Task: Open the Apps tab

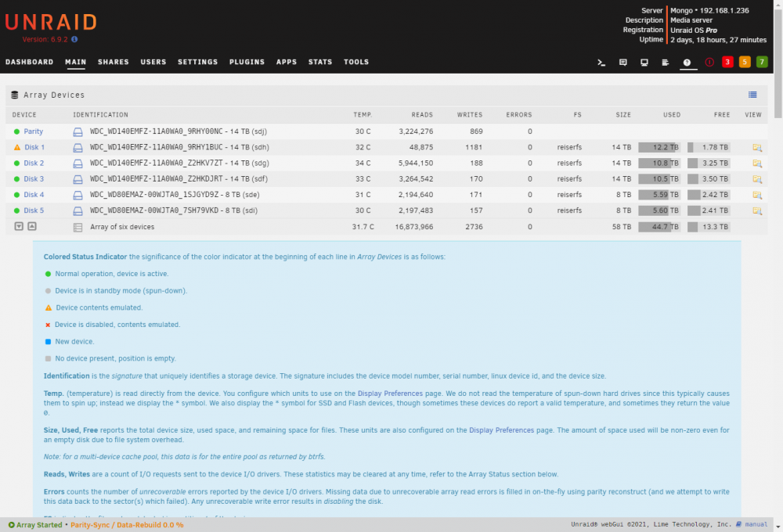Action: click(x=287, y=62)
